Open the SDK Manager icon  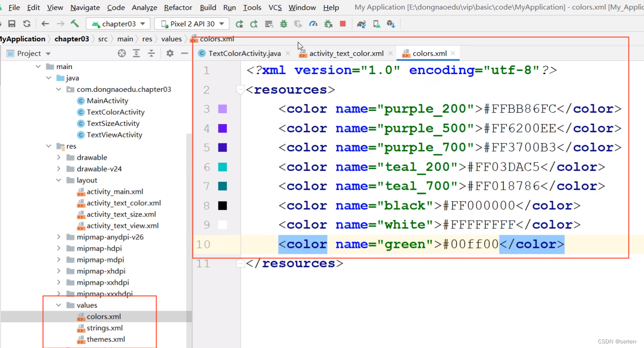[390, 24]
